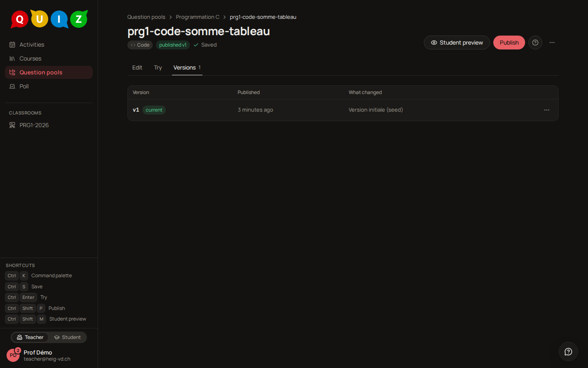The width and height of the screenshot is (588, 368).
Task: Open the floating help chat button
Action: (568, 352)
